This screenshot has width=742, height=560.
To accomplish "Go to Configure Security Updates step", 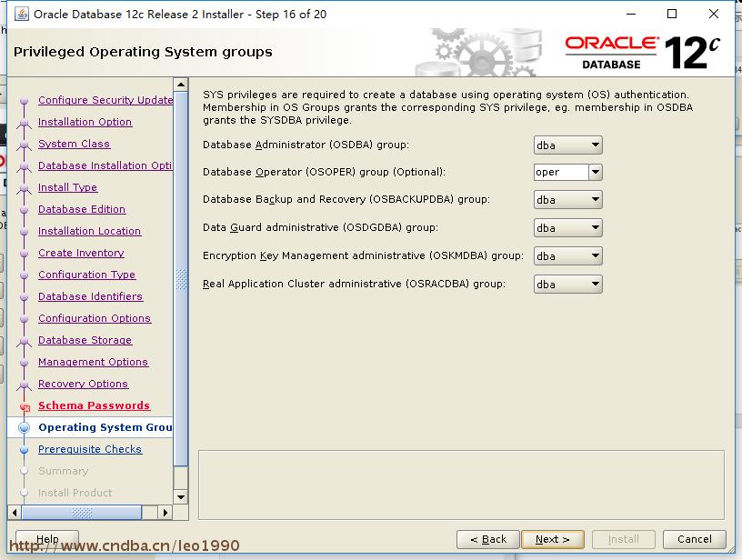I will pyautogui.click(x=105, y=100).
